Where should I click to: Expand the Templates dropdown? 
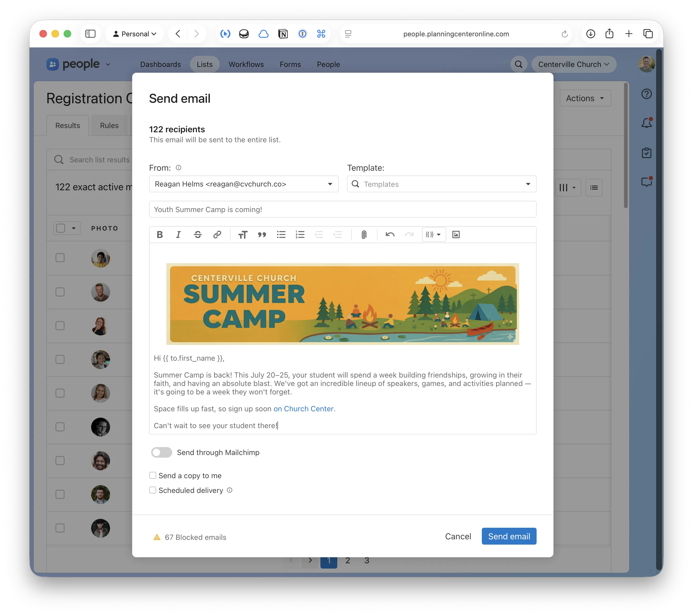[528, 184]
